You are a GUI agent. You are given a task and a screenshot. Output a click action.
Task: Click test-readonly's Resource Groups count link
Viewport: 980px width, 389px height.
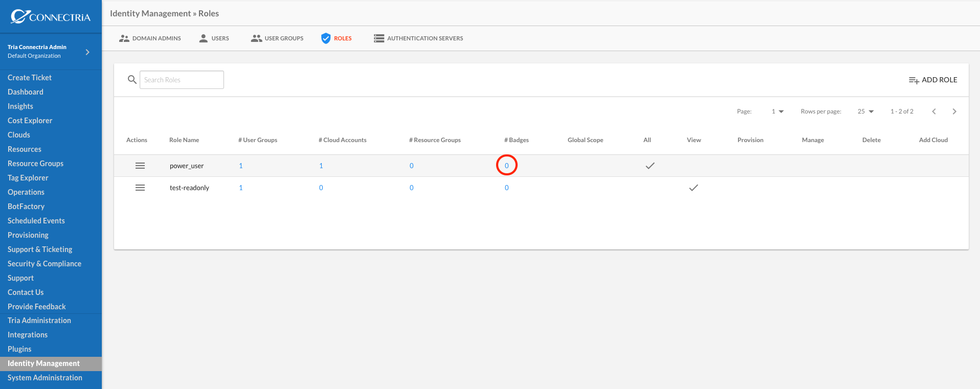(412, 188)
